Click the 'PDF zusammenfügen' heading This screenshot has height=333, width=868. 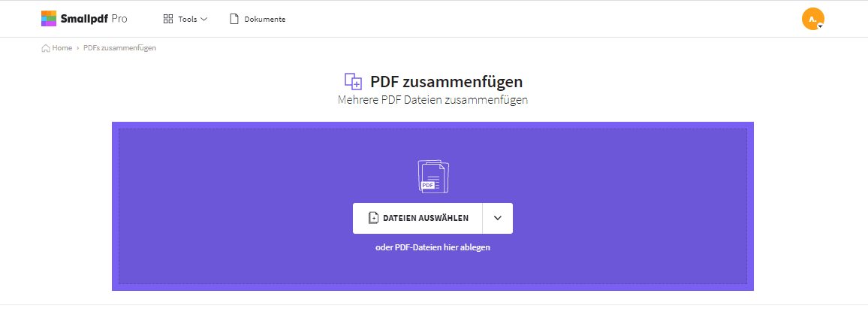tap(447, 82)
